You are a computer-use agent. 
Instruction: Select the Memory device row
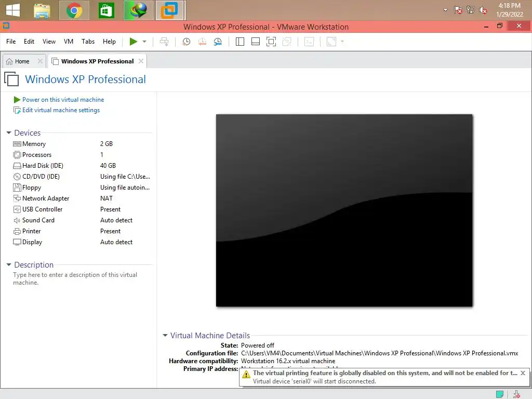[82, 144]
